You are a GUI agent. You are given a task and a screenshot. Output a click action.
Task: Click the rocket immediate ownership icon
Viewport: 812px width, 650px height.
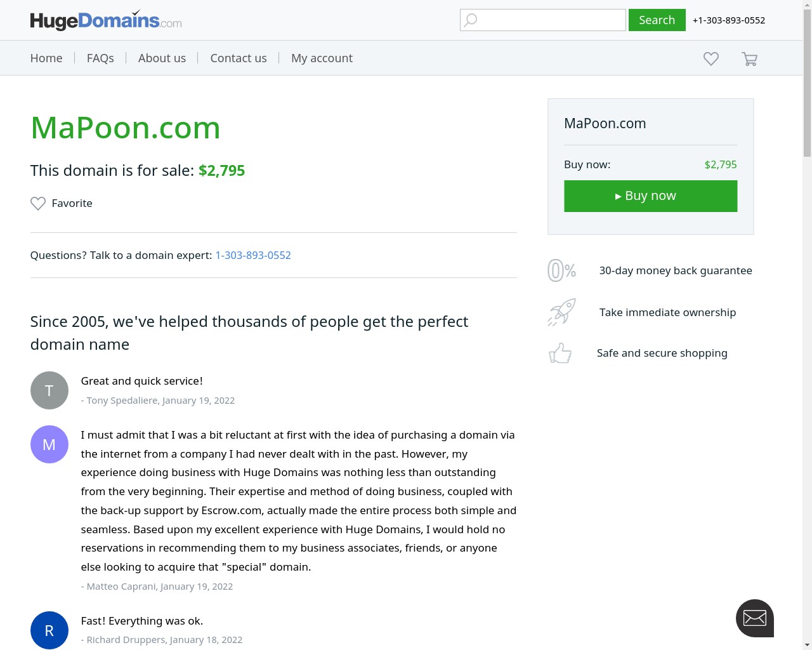[x=561, y=312]
